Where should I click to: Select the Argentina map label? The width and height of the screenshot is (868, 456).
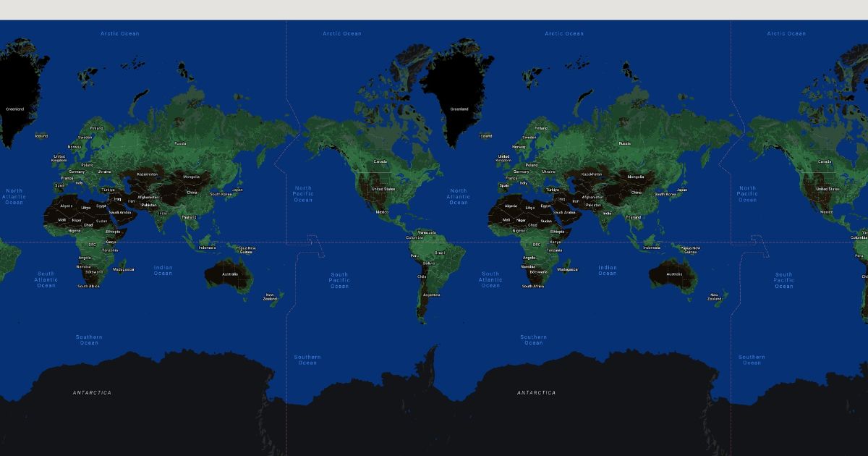431,295
